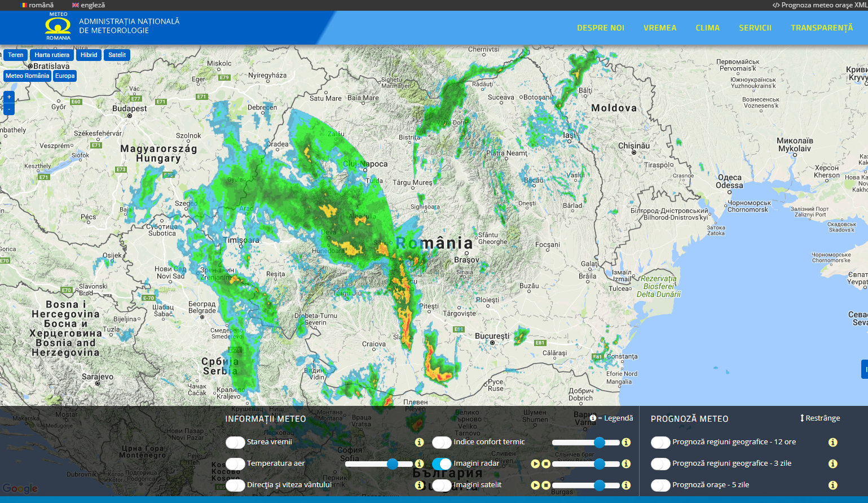Open the CLIMA menu
868x503 pixels.
(x=707, y=28)
